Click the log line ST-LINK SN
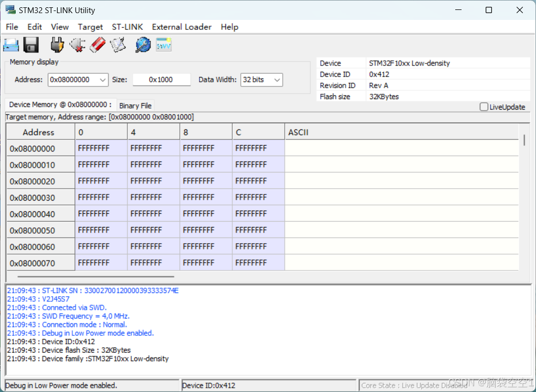 (93, 290)
